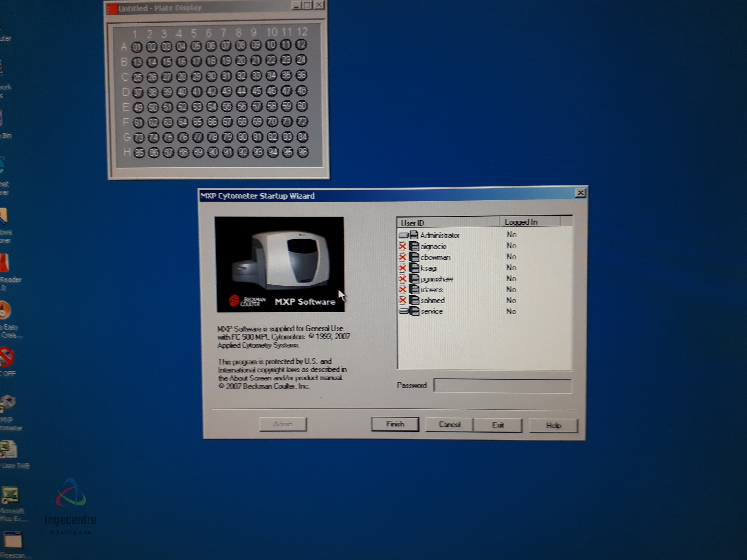Click the drive icon beside Administrator

click(404, 235)
